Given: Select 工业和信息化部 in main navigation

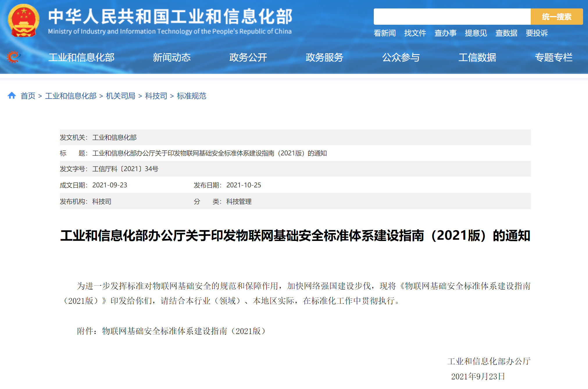Looking at the screenshot, I should [x=81, y=57].
